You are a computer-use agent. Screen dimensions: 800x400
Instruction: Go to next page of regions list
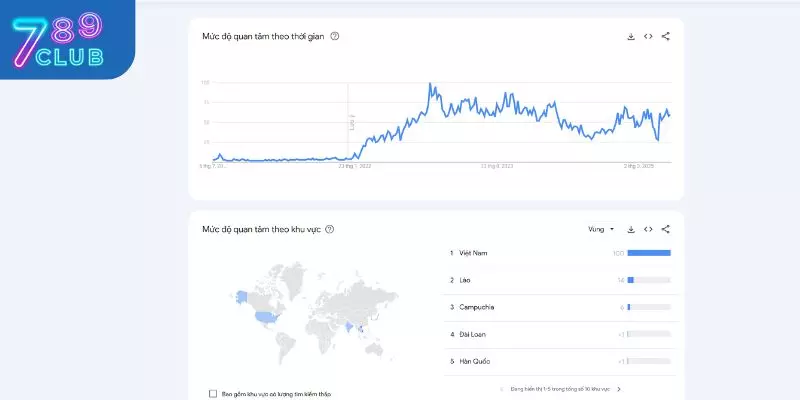619,388
